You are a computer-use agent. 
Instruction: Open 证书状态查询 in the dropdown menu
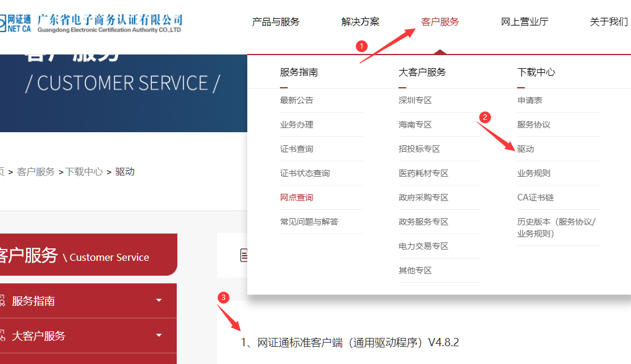[305, 173]
